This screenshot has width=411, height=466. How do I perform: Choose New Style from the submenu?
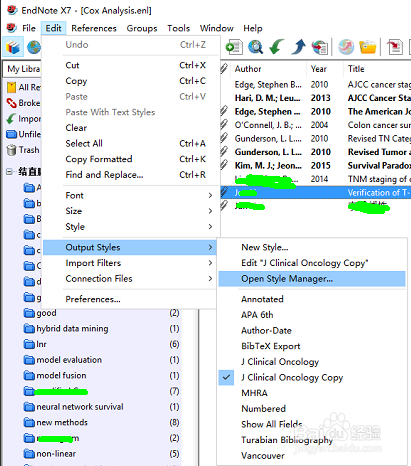[312, 247]
